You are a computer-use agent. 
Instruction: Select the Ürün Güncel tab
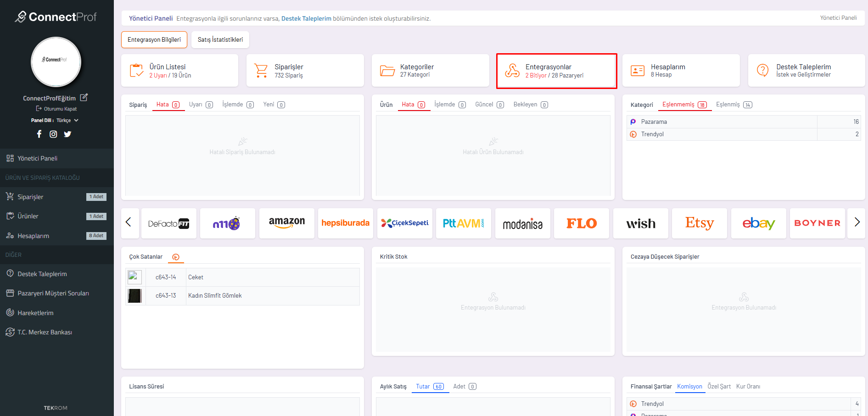click(489, 105)
